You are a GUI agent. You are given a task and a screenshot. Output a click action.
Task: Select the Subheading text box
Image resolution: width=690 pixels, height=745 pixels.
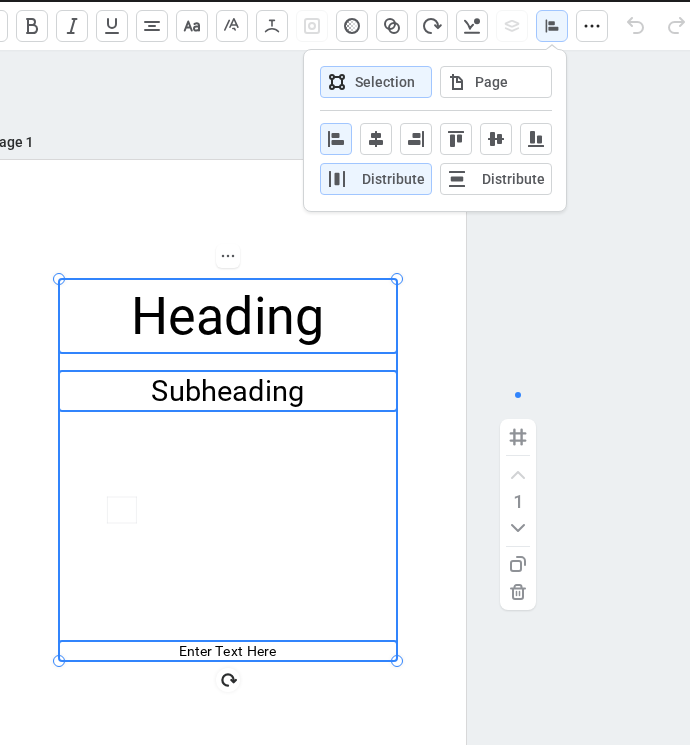228,391
